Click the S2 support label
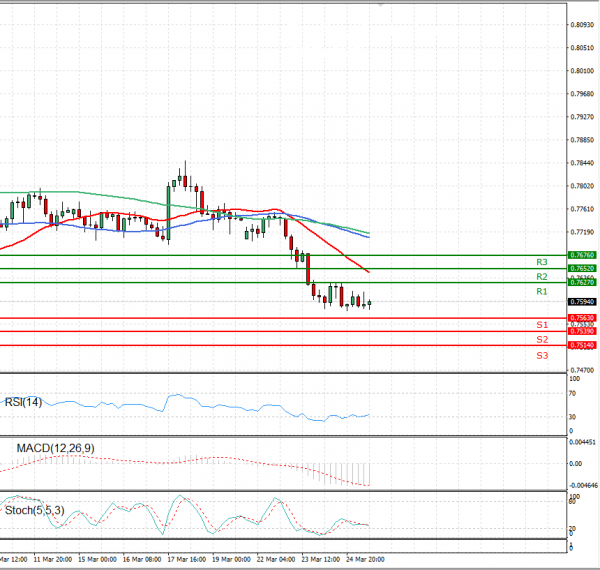The height and width of the screenshot is (570, 600). (542, 339)
